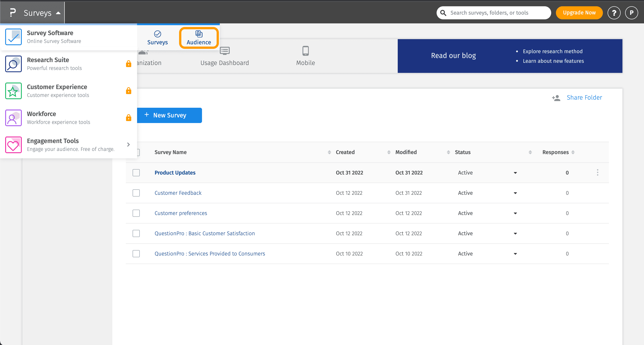Open Status dropdown for Product Updates
The image size is (644, 345).
pos(515,173)
